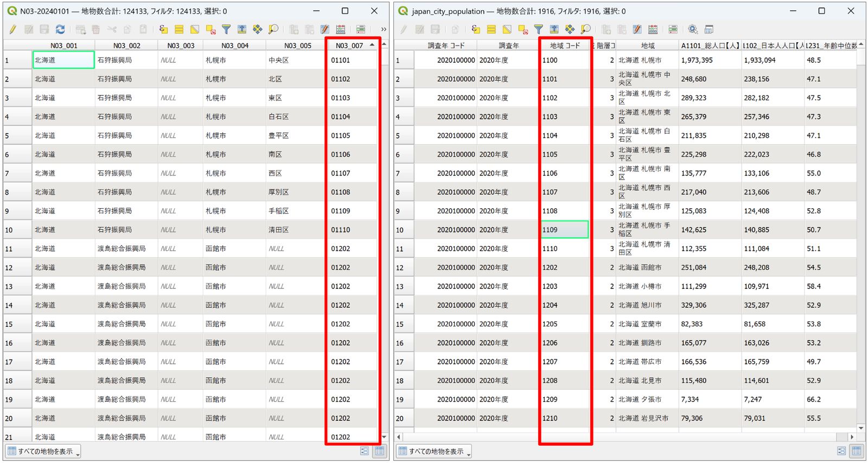Open conditional formatting in japan_city_population window

tap(673, 29)
